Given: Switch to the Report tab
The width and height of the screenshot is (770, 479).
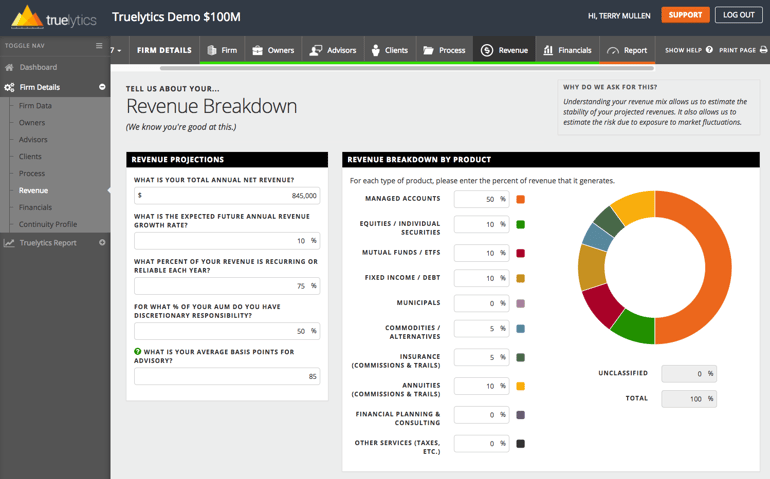Looking at the screenshot, I should [628, 50].
